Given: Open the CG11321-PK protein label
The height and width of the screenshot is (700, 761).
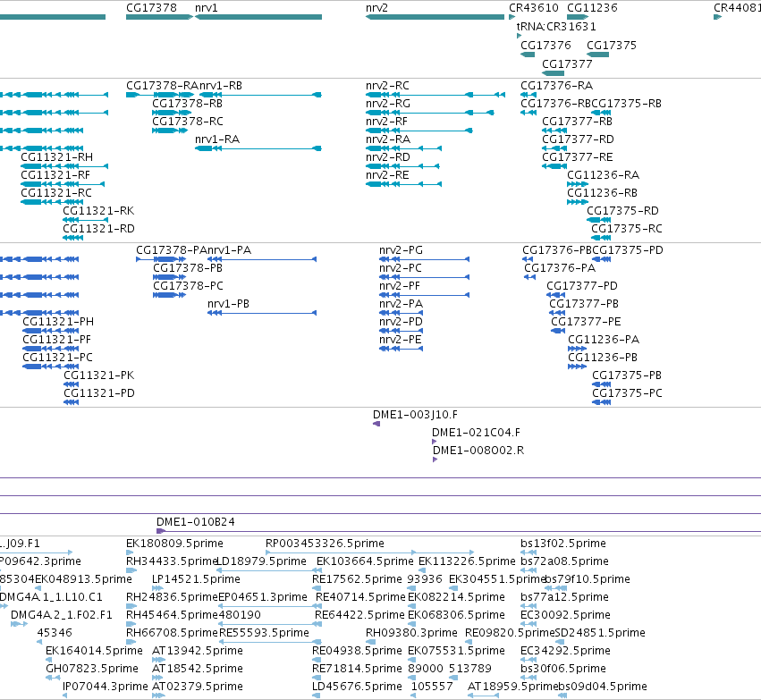Looking at the screenshot, I should (x=99, y=375).
